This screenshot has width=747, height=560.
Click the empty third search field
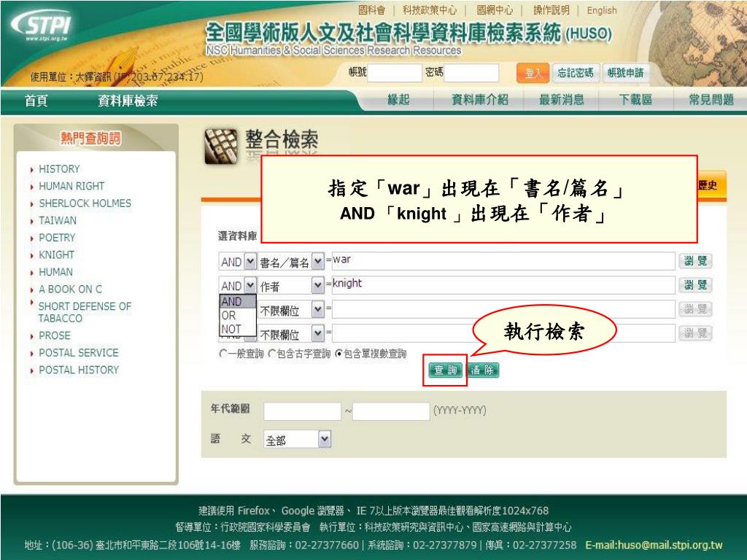click(x=503, y=309)
